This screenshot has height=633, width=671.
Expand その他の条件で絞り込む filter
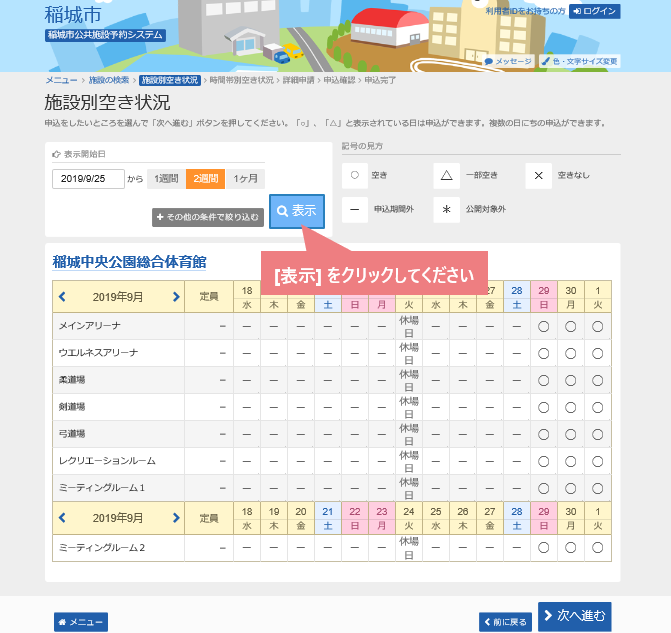[x=208, y=217]
